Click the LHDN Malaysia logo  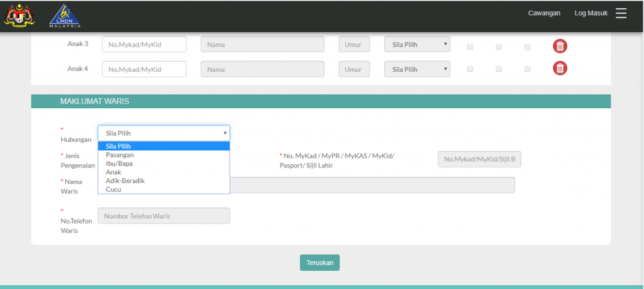coord(65,16)
